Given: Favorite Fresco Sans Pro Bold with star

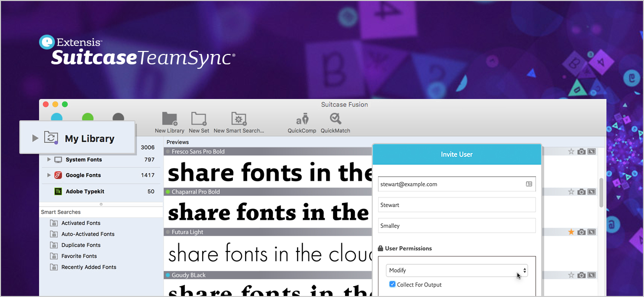Looking at the screenshot, I should (x=571, y=151).
